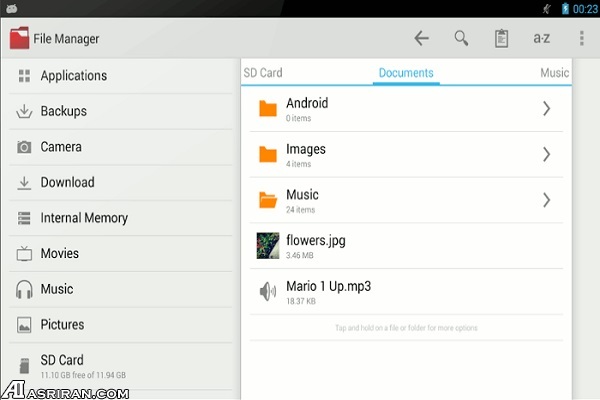Open Backups in the sidebar
The width and height of the screenshot is (600, 400).
click(63, 111)
